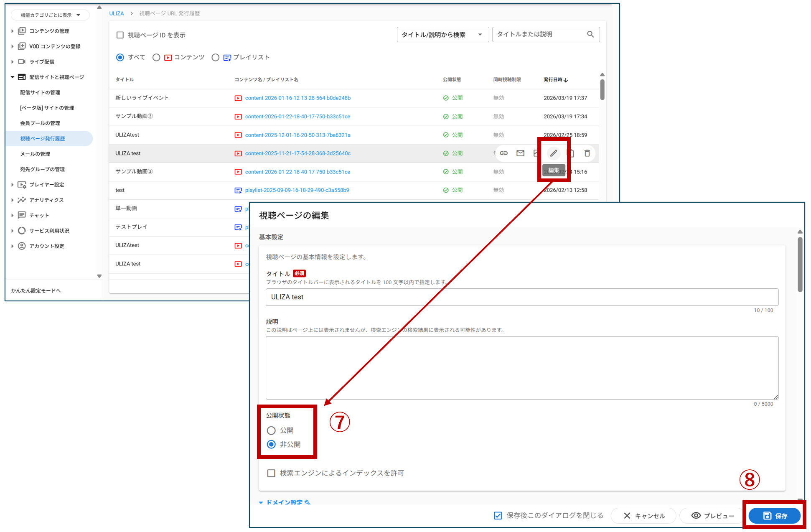This screenshot has height=532, width=811.
Task: Click the アカウント設定 sidebar icon
Action: (22, 246)
